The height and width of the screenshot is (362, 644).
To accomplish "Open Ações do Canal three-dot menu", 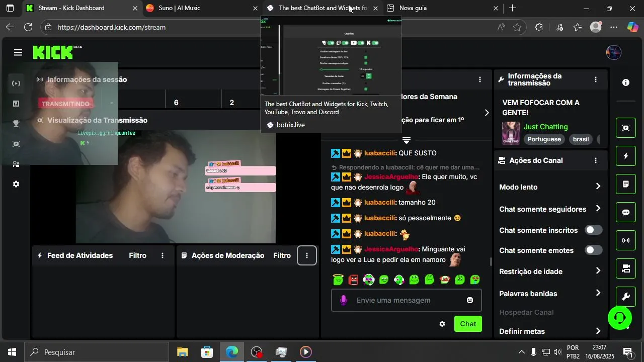I will coord(596,160).
